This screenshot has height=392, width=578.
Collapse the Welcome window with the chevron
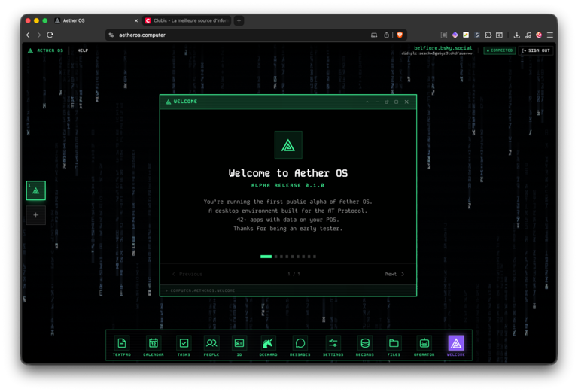(367, 102)
